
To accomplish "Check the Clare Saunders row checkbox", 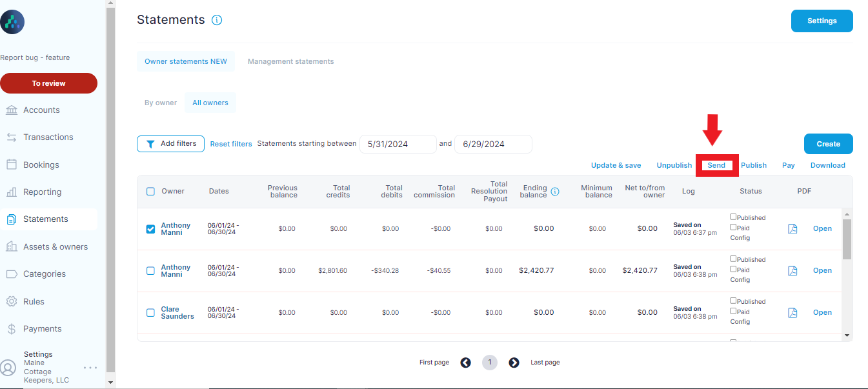I will coord(150,313).
